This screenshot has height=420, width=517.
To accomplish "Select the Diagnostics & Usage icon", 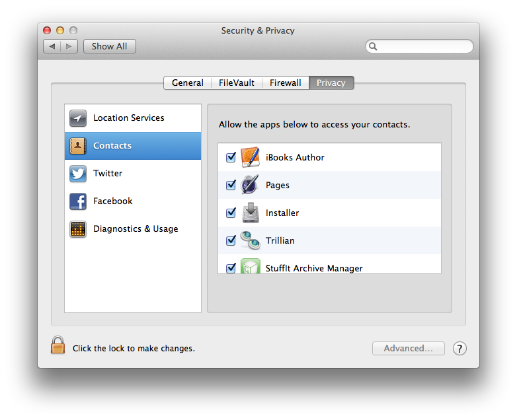I will [78, 229].
